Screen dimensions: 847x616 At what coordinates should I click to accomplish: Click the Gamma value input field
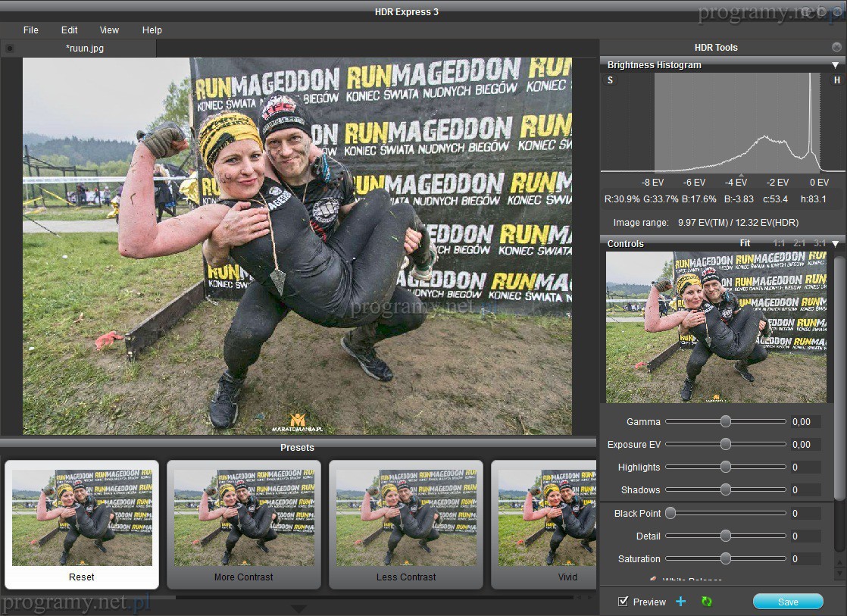tap(805, 422)
